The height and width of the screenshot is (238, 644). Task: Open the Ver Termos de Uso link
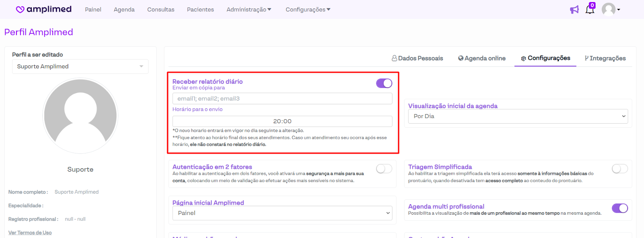[30, 233]
